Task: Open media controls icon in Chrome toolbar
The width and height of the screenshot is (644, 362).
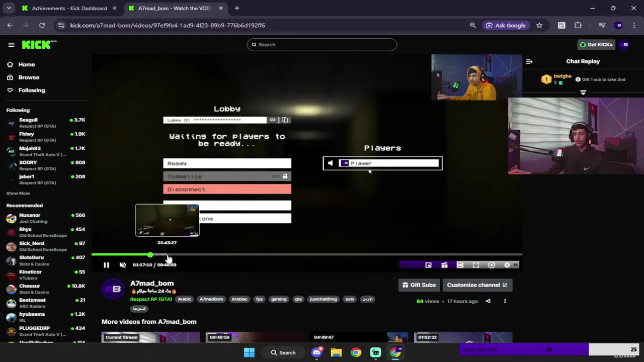Action: pyautogui.click(x=602, y=25)
